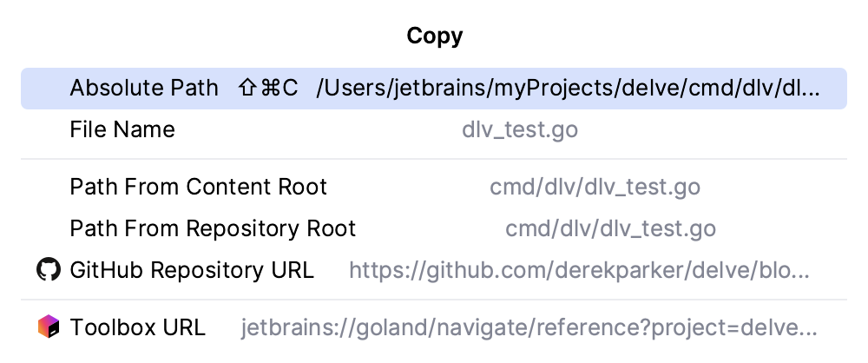The image size is (868, 363).
Task: Copy the GitHub Repository URL
Action: coord(192,270)
